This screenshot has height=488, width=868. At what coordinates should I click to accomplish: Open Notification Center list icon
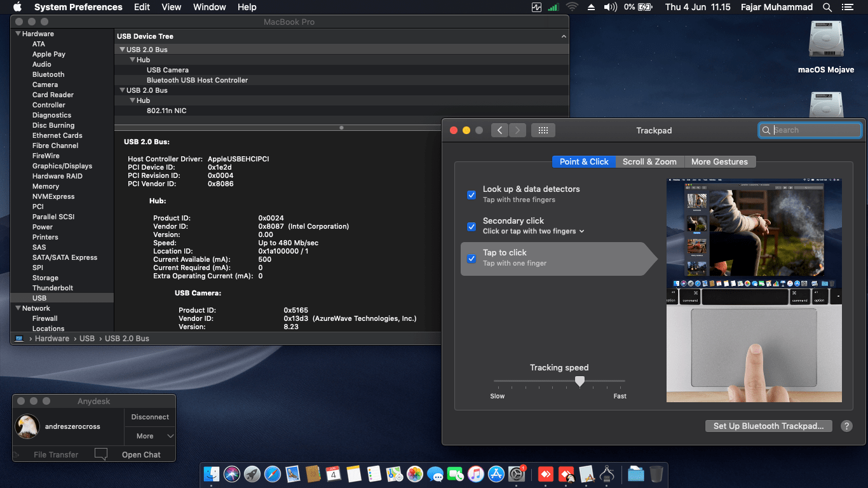click(x=847, y=7)
